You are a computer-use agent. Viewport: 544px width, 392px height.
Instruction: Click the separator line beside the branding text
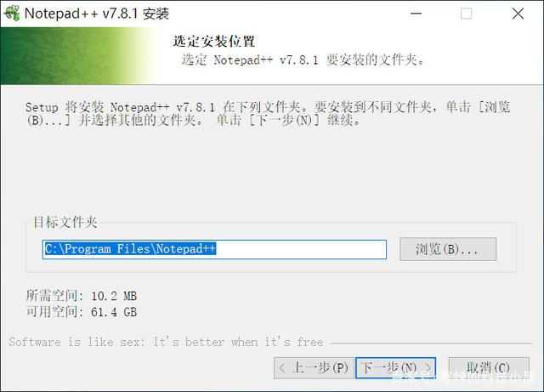pos(431,344)
